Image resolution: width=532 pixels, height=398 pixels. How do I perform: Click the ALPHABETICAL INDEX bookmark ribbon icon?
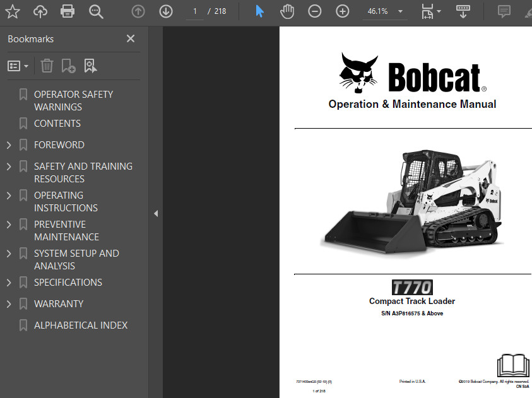pos(23,325)
